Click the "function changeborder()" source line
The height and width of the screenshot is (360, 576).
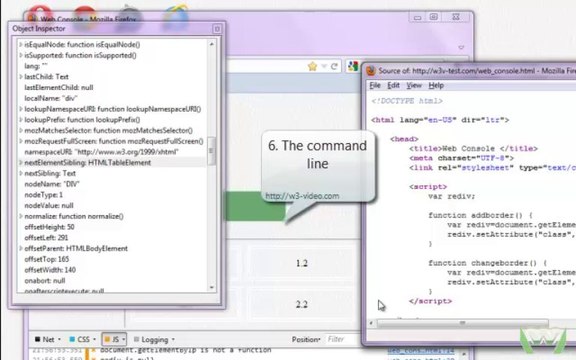(487, 263)
